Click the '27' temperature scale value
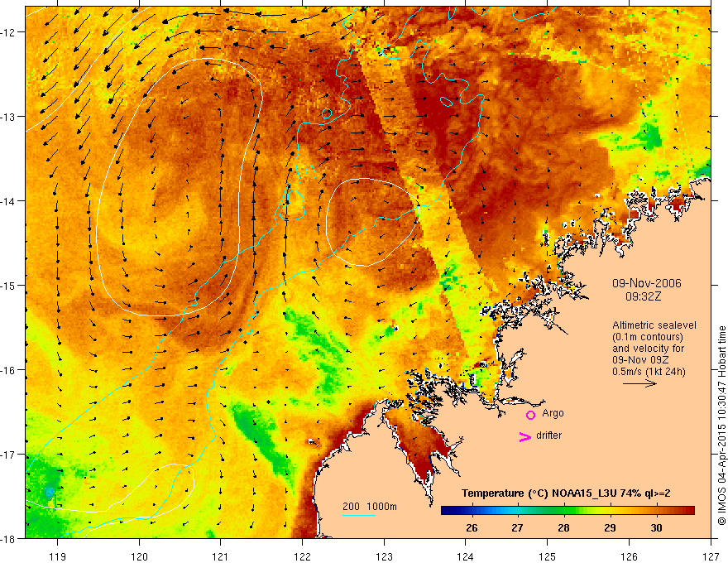Screen dimensions: 728x563 pyautogui.click(x=517, y=528)
